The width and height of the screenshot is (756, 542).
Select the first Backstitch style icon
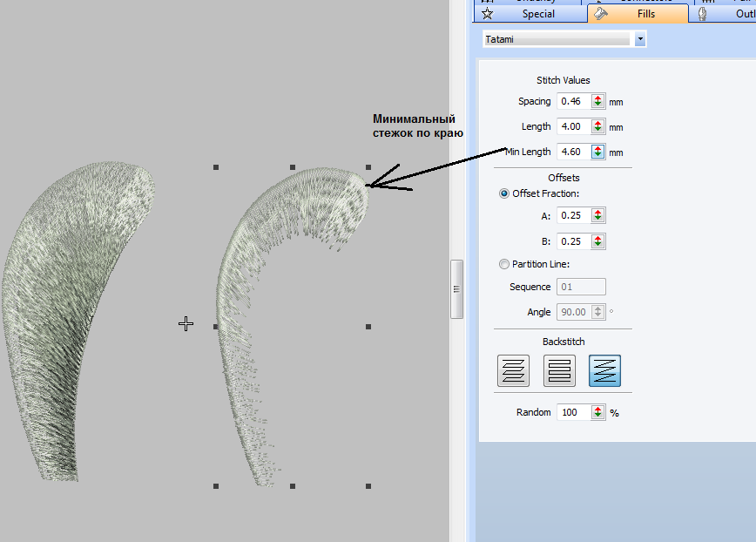(513, 370)
